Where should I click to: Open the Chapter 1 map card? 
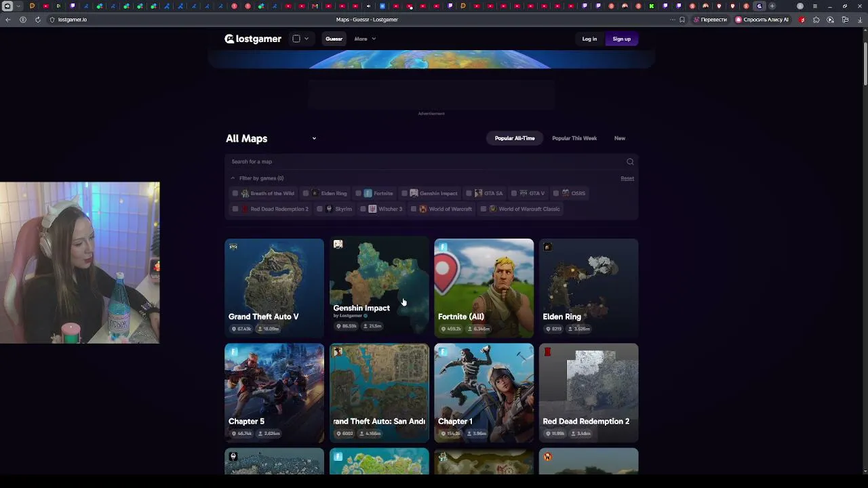coord(484,393)
